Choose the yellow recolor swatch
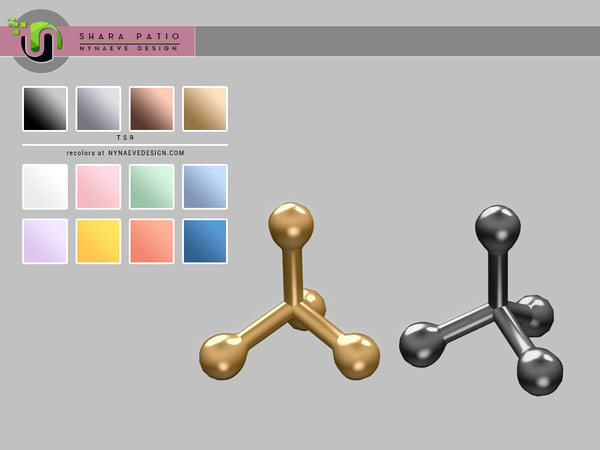This screenshot has width=600, height=450. tap(98, 241)
